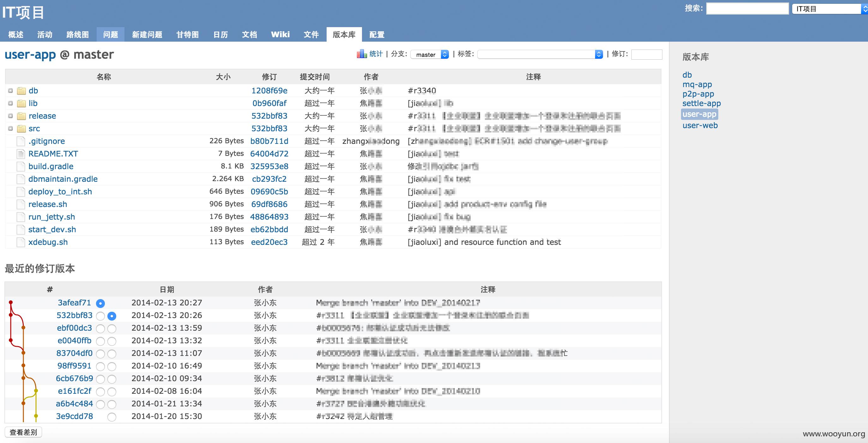Click the lib folder icon
Image resolution: width=868 pixels, height=443 pixels.
tap(21, 103)
